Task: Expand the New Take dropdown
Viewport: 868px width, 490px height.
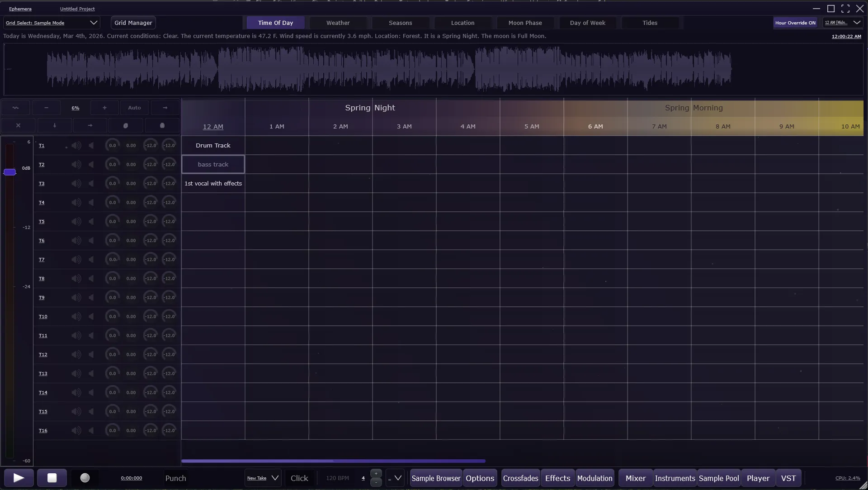Action: [x=263, y=478]
